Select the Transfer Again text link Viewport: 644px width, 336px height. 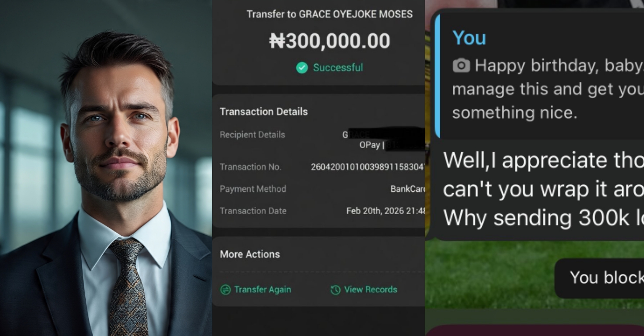click(263, 289)
